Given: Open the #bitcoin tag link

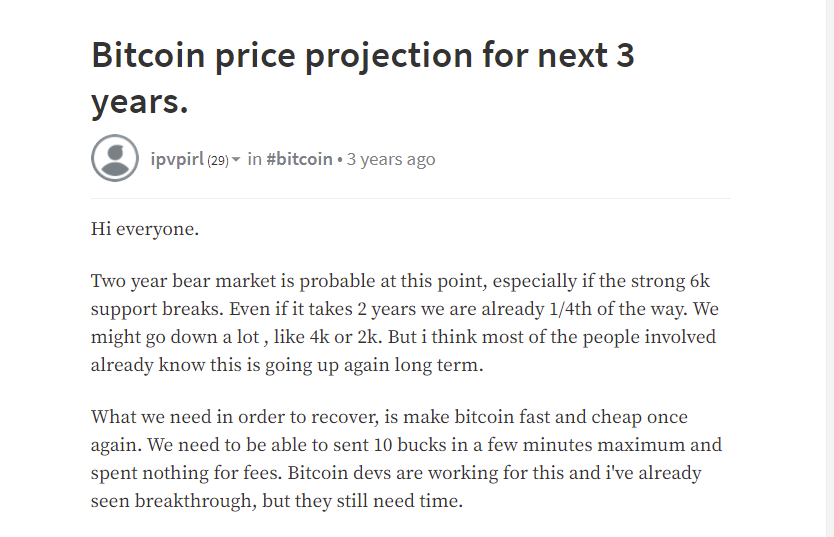Looking at the screenshot, I should tap(299, 159).
